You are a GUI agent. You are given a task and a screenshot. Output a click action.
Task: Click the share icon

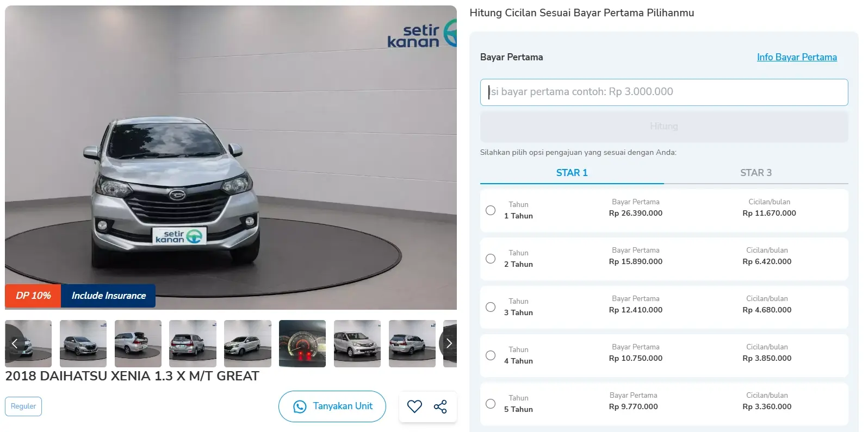coord(441,406)
